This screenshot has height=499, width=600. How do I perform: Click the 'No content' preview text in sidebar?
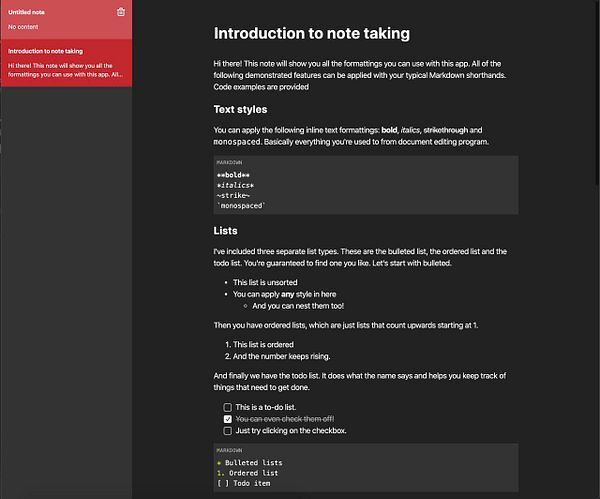[23, 26]
